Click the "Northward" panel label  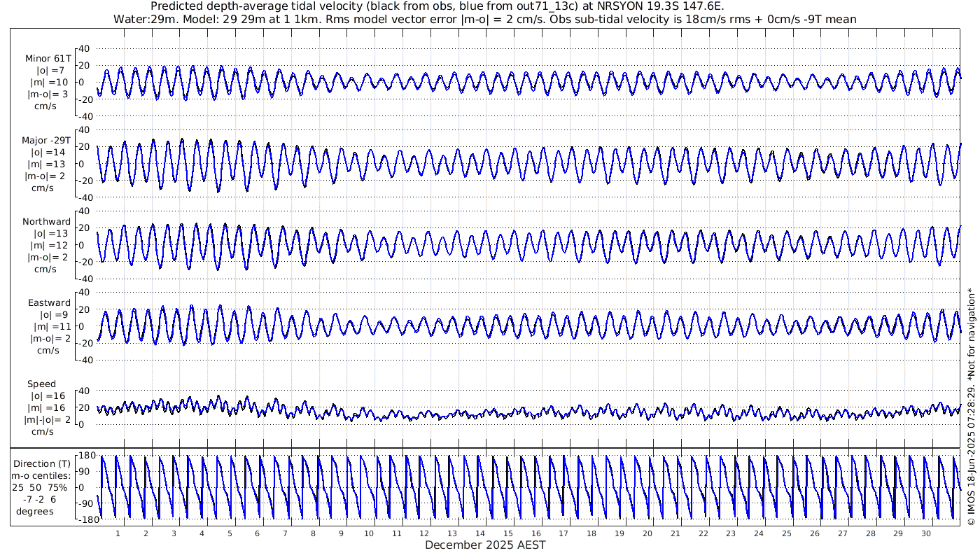46,221
